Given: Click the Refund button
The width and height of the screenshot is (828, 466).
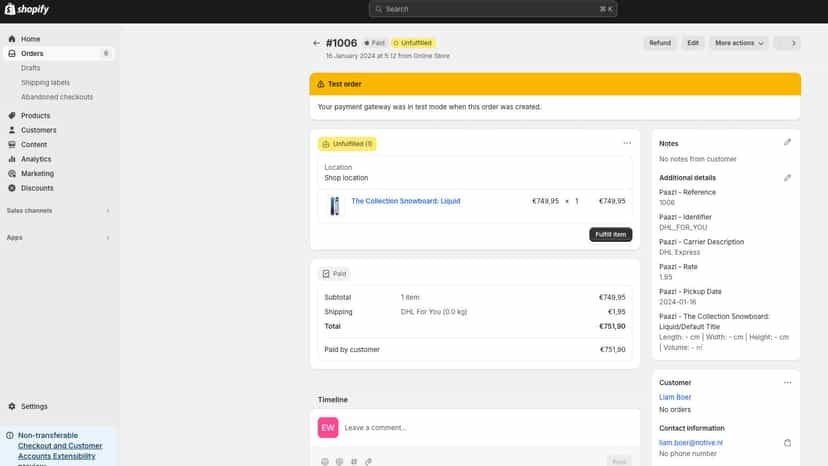Looking at the screenshot, I should (x=660, y=43).
